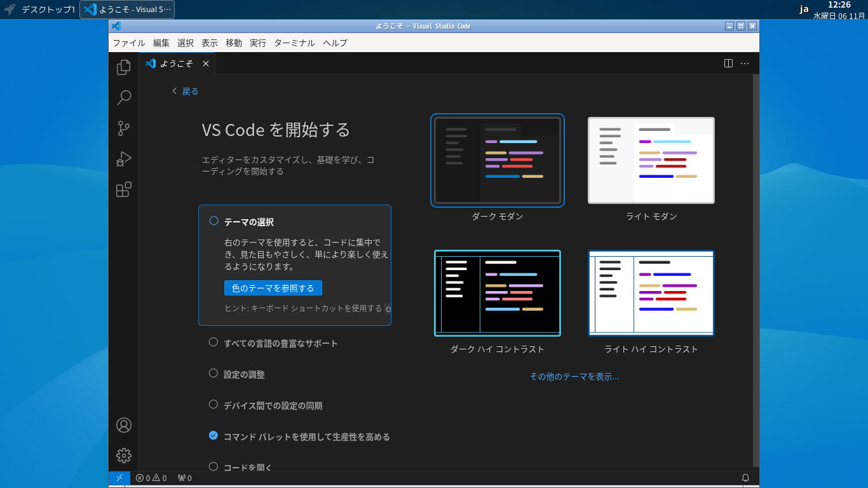Close the ようこそ tab

tap(206, 64)
